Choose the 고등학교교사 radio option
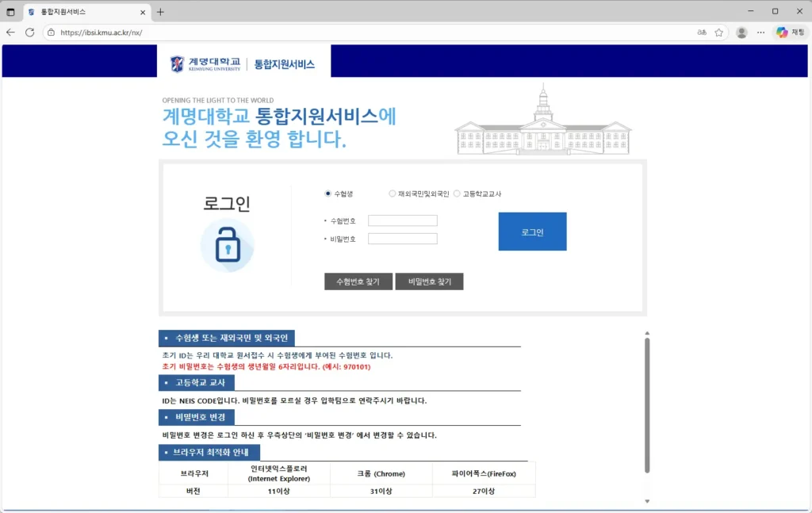This screenshot has height=513, width=812. click(457, 193)
